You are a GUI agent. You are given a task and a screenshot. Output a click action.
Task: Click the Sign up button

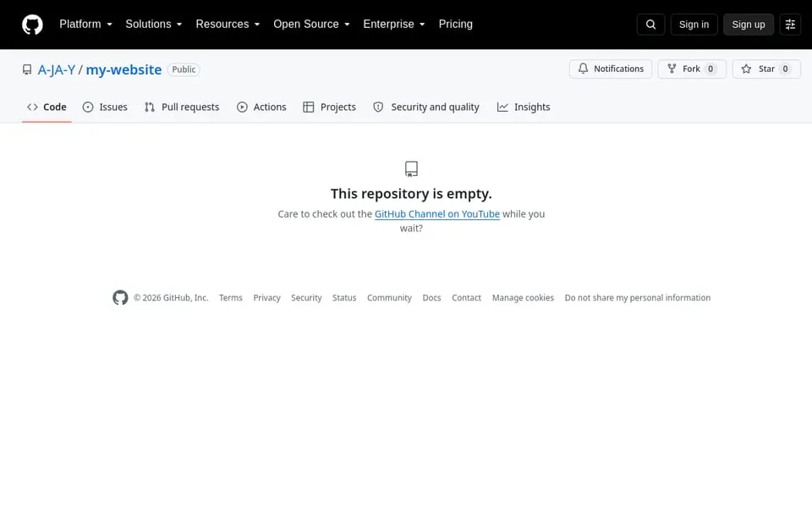749,25
